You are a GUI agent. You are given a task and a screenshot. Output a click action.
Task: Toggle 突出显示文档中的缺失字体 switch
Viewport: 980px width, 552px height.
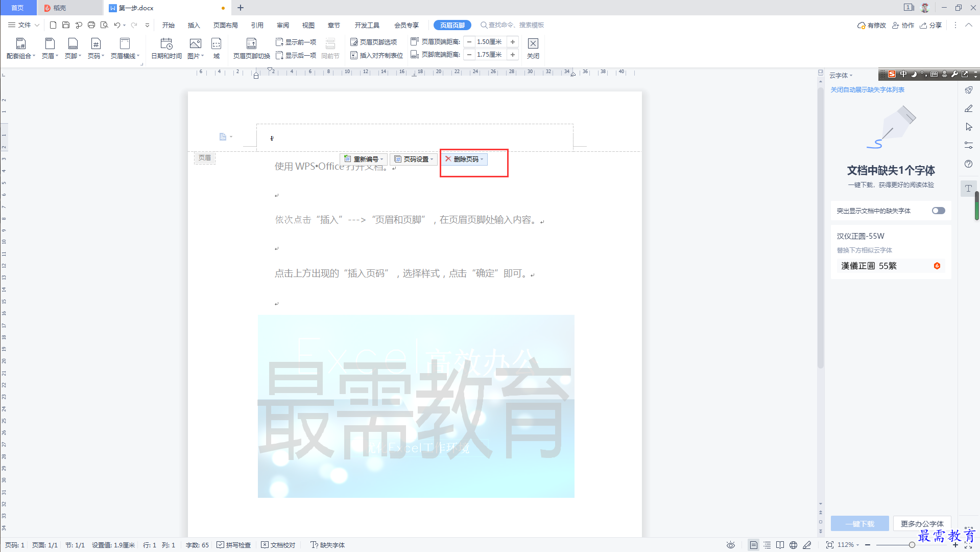[938, 211]
